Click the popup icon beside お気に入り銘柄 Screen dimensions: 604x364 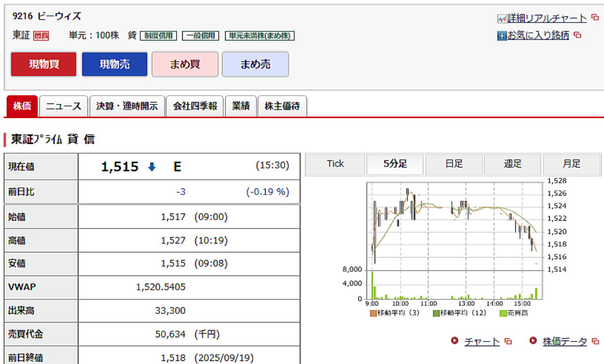[x=577, y=35]
